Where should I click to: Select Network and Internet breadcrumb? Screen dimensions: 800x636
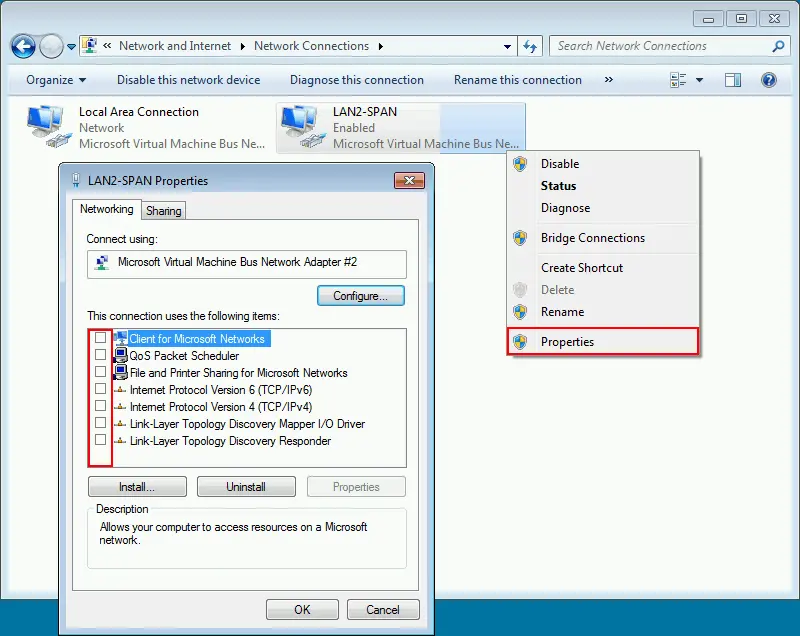[x=175, y=46]
